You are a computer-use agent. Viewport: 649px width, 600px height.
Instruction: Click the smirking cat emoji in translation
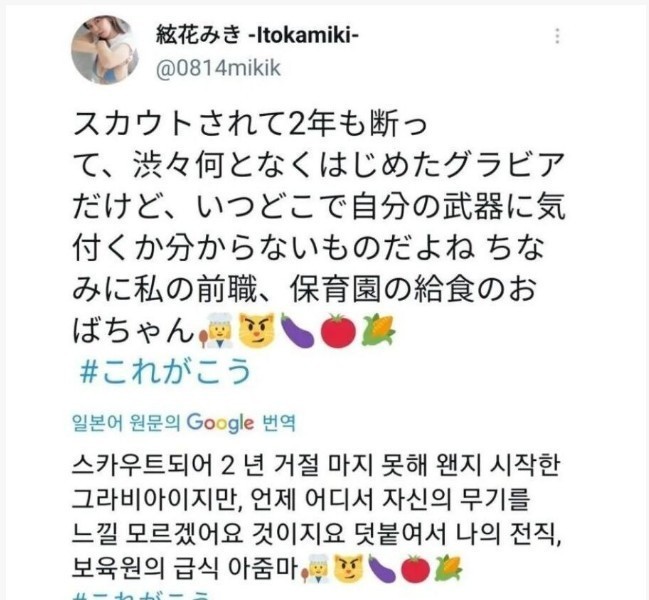tap(349, 569)
